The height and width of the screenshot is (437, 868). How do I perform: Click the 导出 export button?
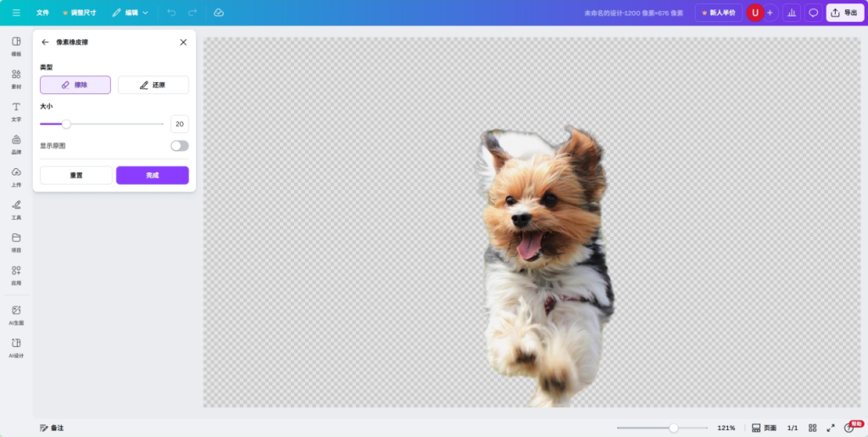point(845,13)
